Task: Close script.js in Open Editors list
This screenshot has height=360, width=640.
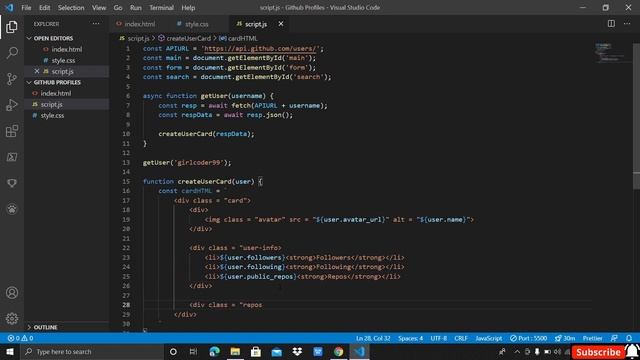Action: [x=37, y=71]
